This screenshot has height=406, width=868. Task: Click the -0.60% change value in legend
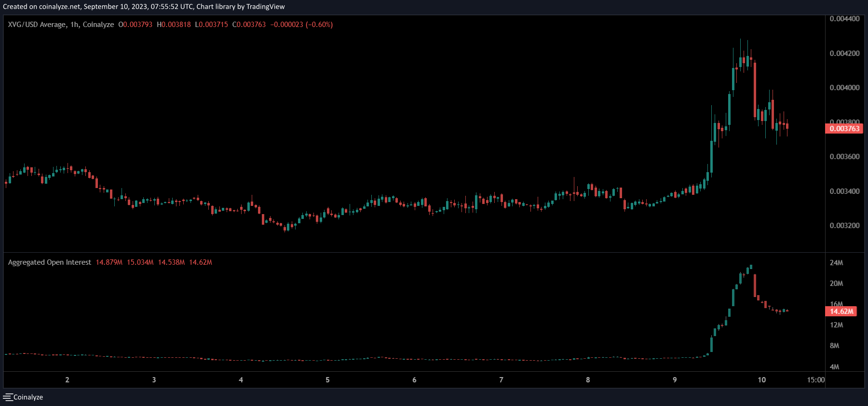(x=319, y=25)
